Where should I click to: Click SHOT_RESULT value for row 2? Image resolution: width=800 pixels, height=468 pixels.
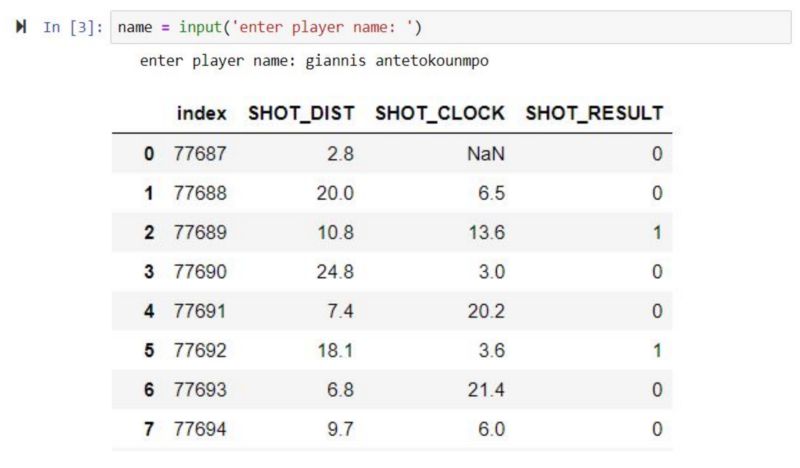657,232
